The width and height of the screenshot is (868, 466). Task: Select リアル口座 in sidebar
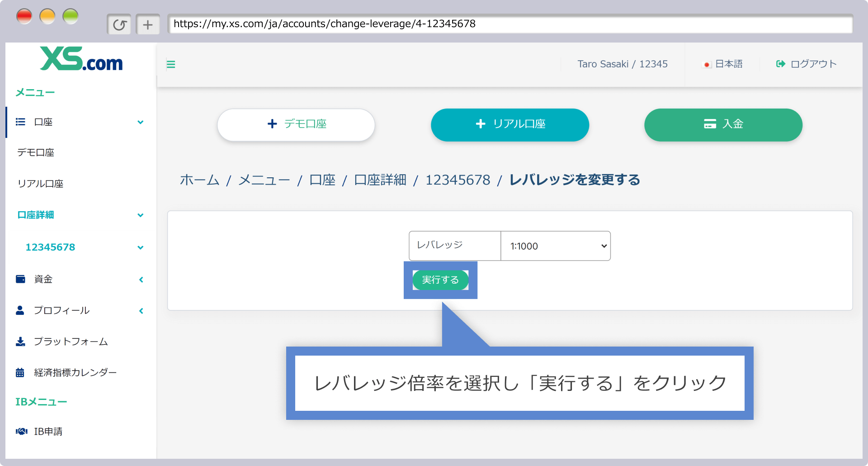click(x=40, y=184)
